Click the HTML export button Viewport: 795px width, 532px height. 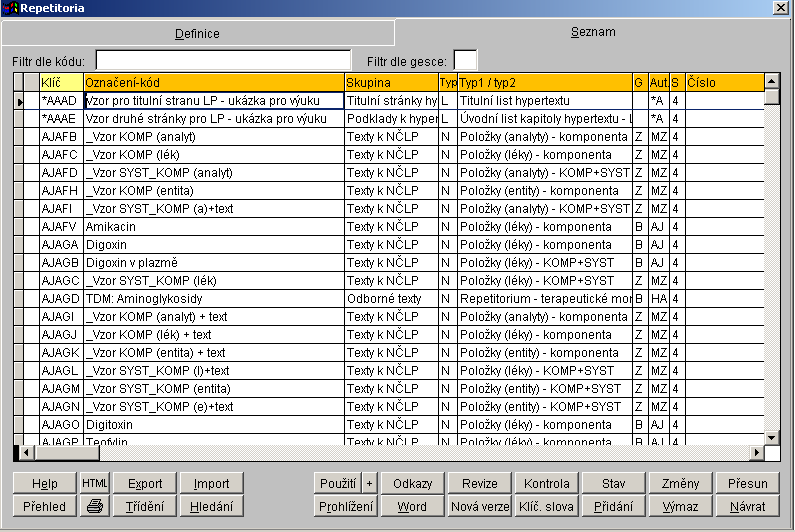tap(95, 484)
